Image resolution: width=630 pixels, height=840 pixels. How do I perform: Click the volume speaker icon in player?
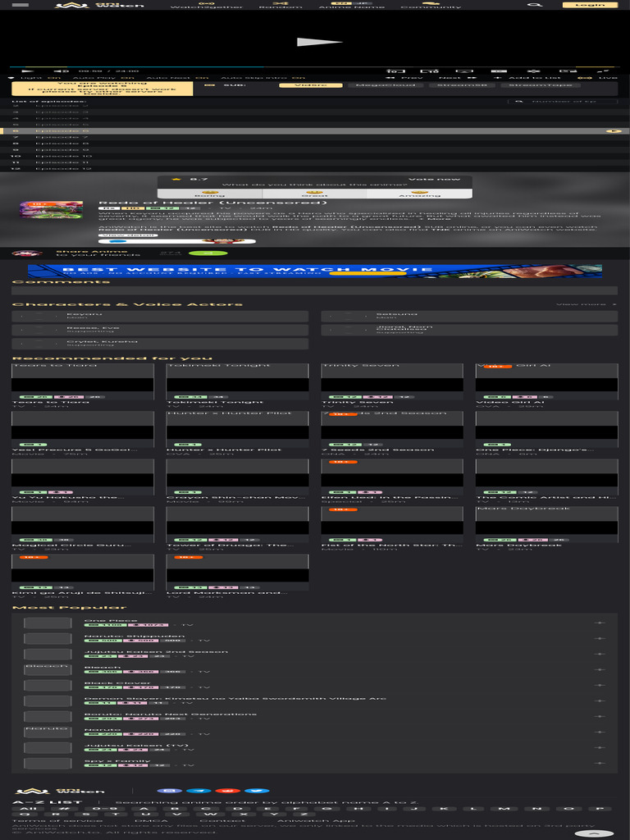[x=61, y=71]
